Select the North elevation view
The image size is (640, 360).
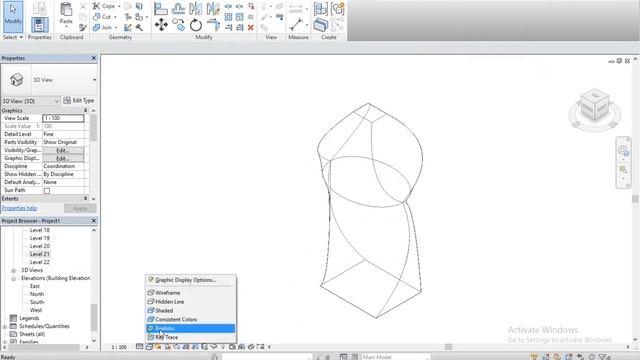point(37,294)
